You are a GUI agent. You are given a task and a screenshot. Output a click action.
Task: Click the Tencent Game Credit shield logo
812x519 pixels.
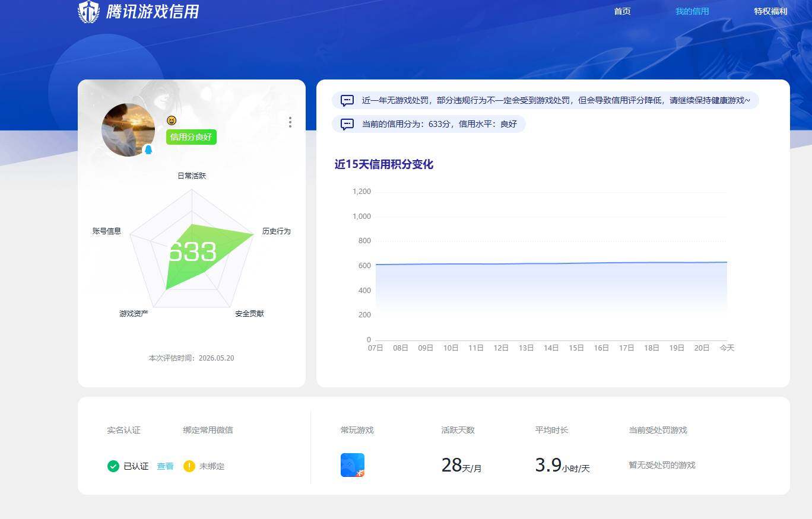coord(89,11)
